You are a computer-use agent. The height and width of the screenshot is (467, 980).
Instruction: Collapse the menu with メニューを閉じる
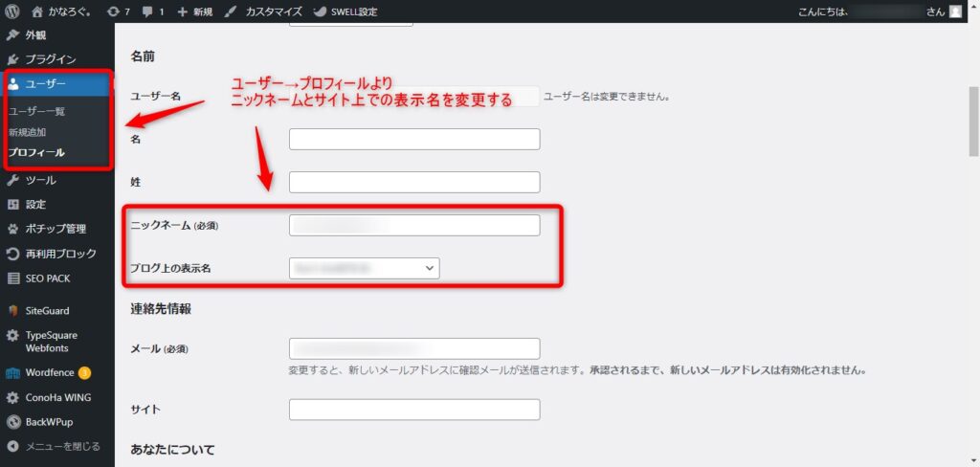tap(62, 445)
